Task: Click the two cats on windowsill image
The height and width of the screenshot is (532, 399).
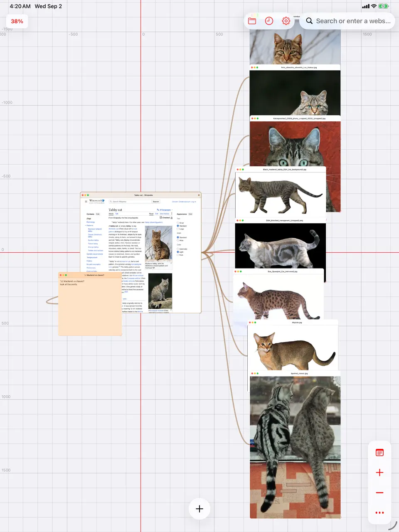Action: click(295, 447)
